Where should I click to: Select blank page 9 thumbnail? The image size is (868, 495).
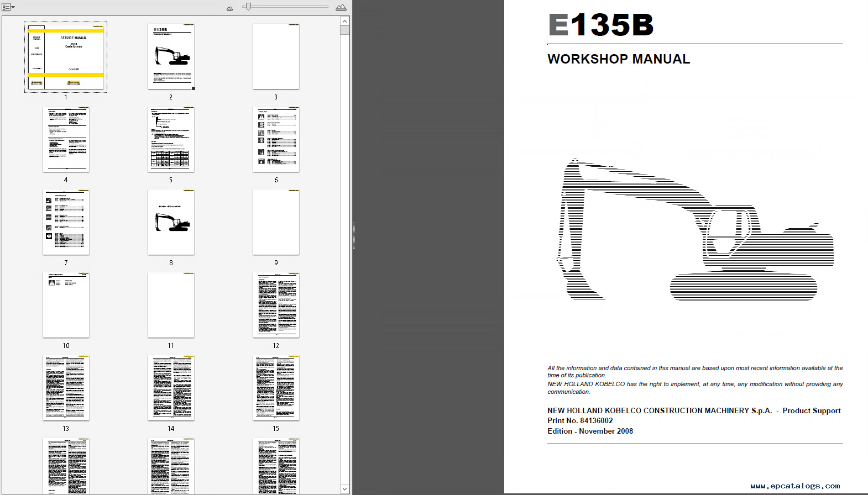coord(276,222)
